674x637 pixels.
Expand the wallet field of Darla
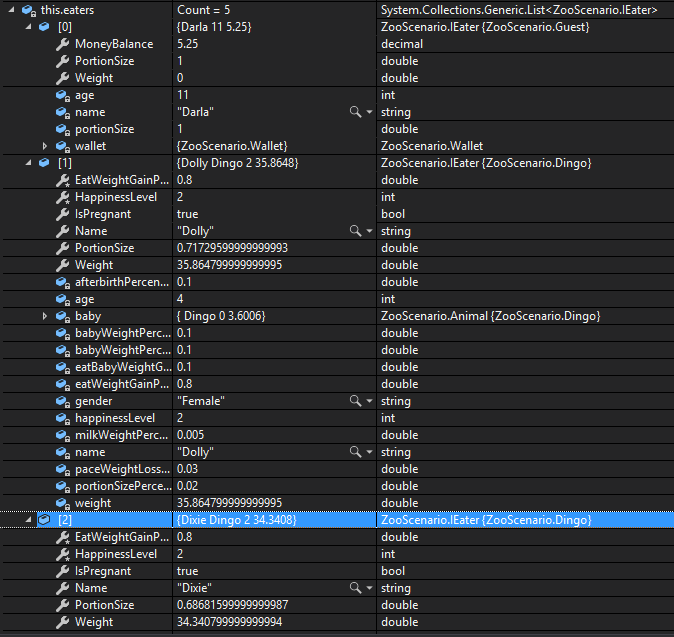click(45, 146)
